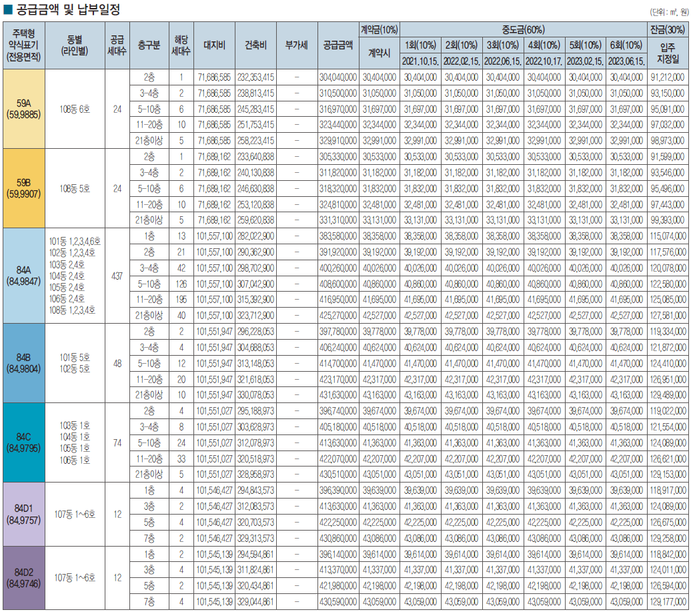Select the '계약시' sub-header cell
The width and height of the screenshot is (691, 616).
tap(380, 53)
